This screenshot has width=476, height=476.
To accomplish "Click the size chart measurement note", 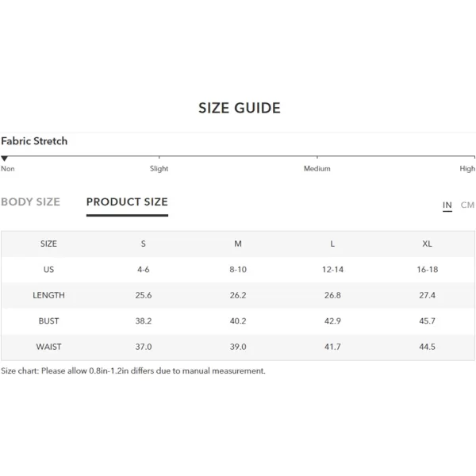I will click(133, 371).
